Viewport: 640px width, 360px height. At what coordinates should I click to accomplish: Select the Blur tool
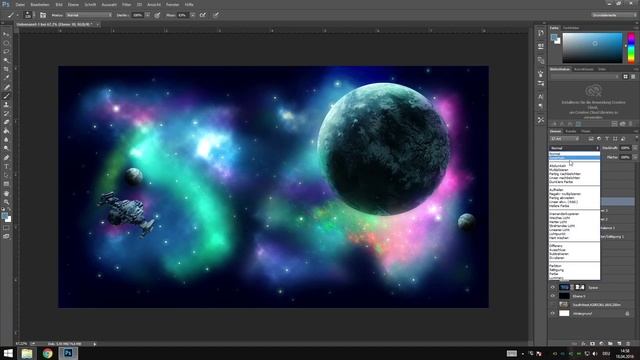click(x=6, y=140)
